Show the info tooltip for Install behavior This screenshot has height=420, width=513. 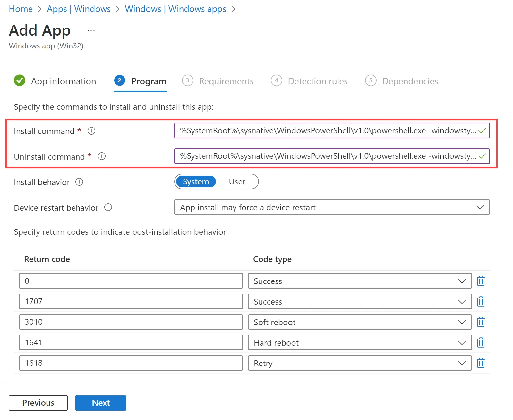pyautogui.click(x=79, y=182)
